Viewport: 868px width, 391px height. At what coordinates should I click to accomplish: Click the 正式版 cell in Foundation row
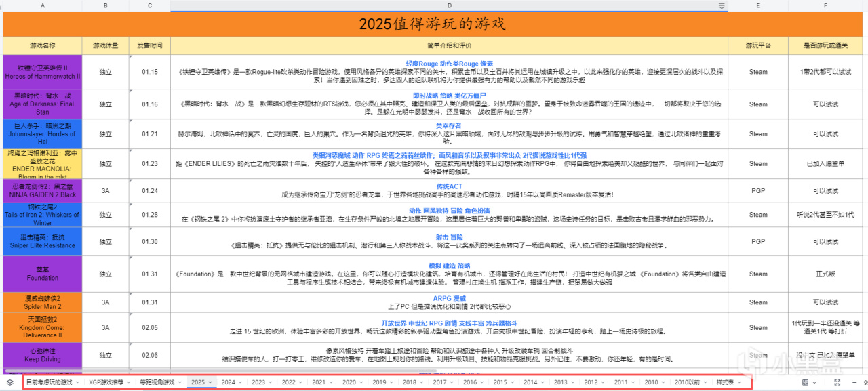click(x=826, y=274)
